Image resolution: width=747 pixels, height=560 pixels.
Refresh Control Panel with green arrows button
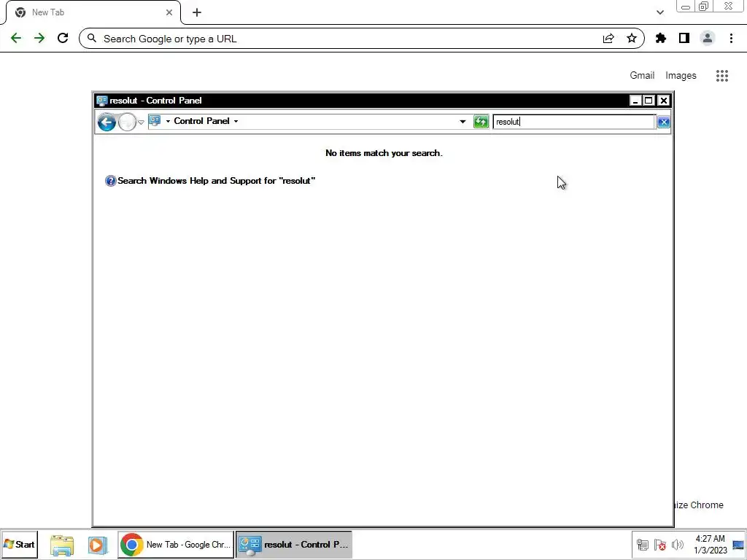pyautogui.click(x=481, y=122)
